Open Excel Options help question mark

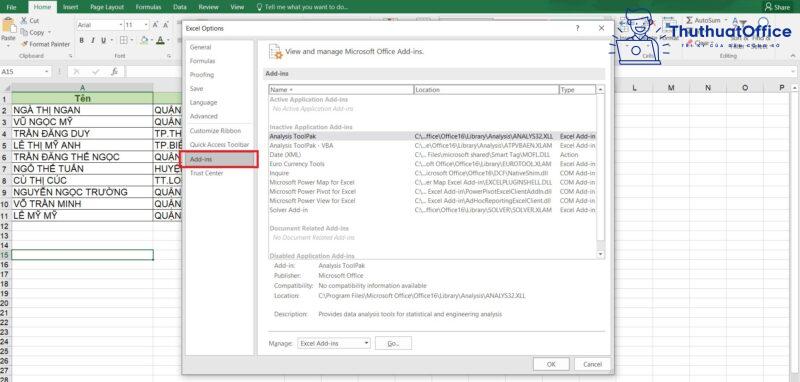[578, 29]
